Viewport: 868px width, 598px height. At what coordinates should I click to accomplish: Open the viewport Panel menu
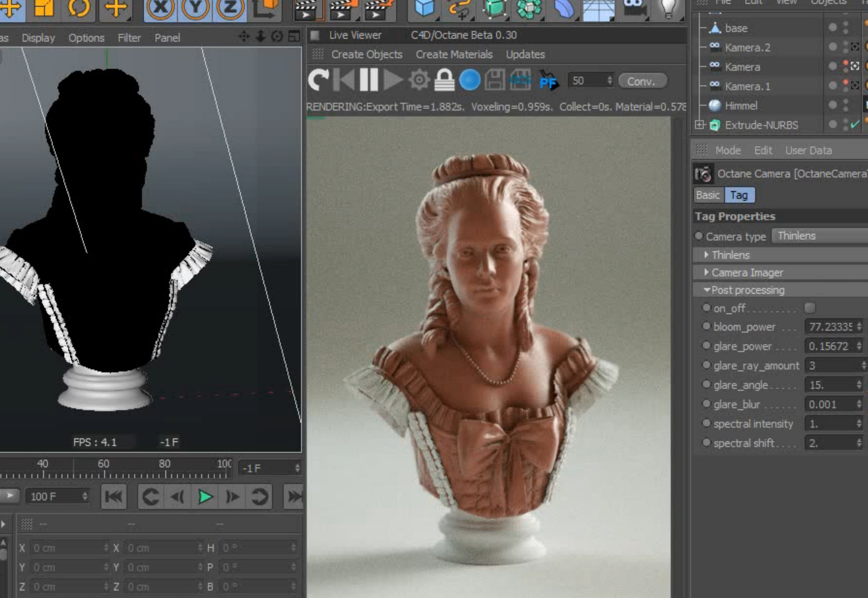tap(167, 37)
